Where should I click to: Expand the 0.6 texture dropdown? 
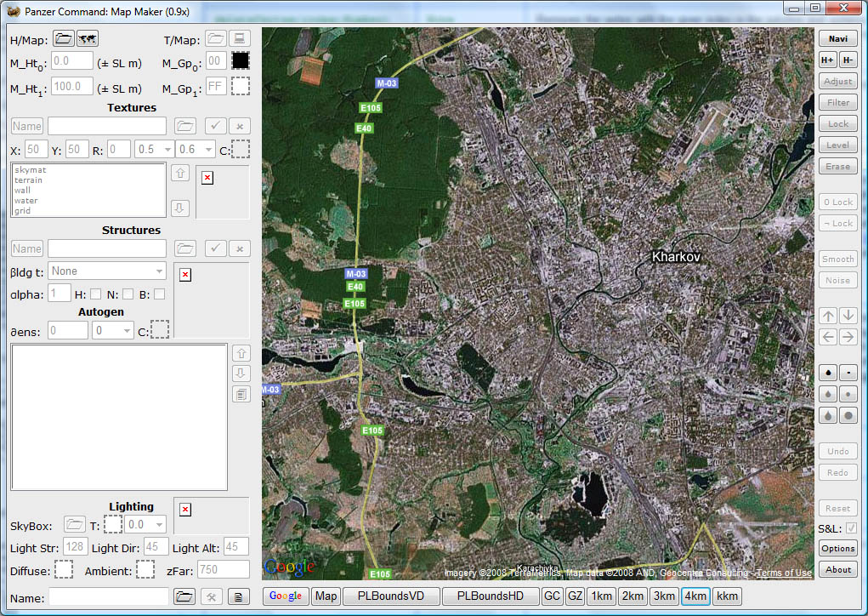click(x=196, y=150)
